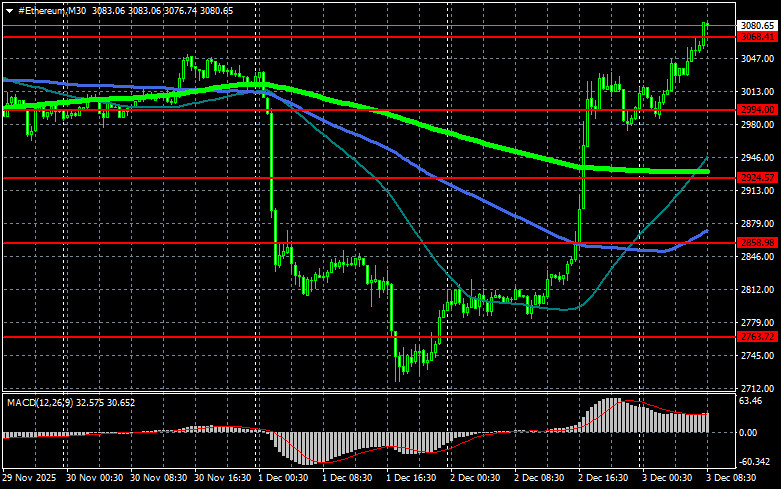Click the -60.342 MACD scale value
781x489 pixels.
(x=755, y=463)
